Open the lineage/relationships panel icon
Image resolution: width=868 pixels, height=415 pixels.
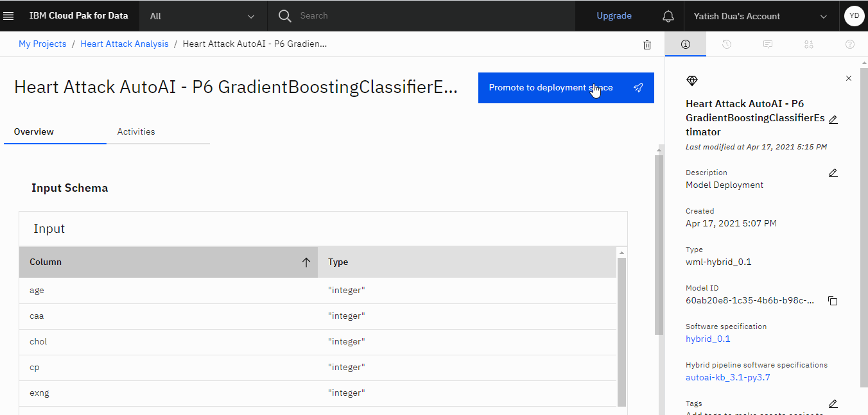[809, 44]
